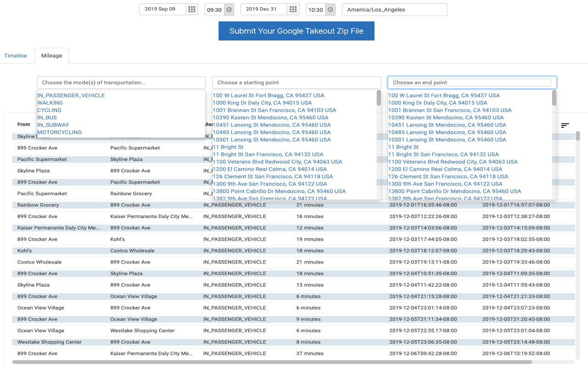Open the starting point dropdown
Screen dimensions: 588x368
(x=296, y=82)
